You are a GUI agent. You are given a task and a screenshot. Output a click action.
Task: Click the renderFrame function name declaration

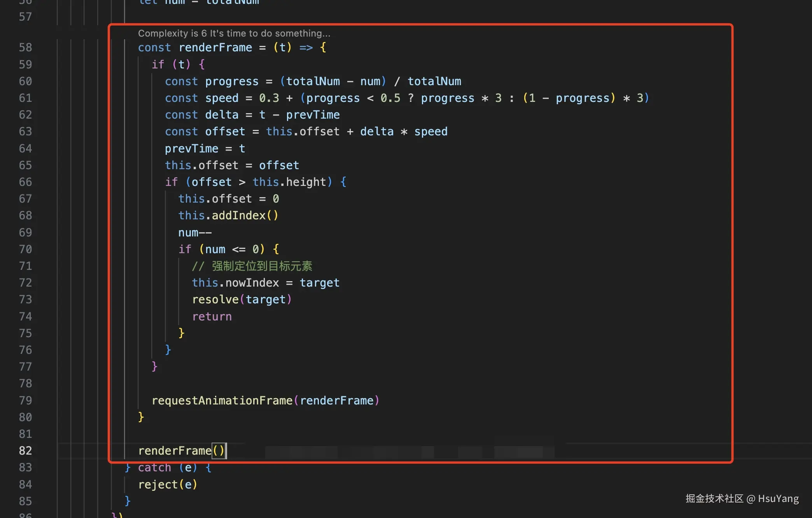[215, 47]
